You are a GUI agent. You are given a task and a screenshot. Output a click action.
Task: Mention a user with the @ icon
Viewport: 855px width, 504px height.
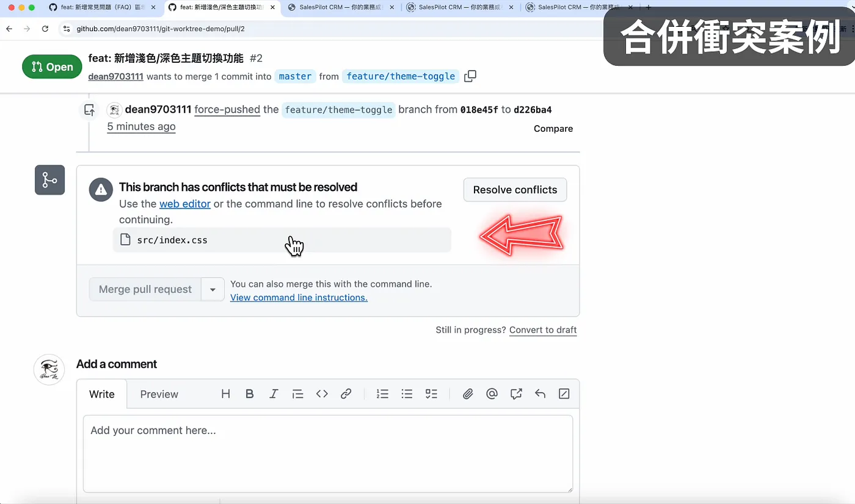click(x=492, y=394)
